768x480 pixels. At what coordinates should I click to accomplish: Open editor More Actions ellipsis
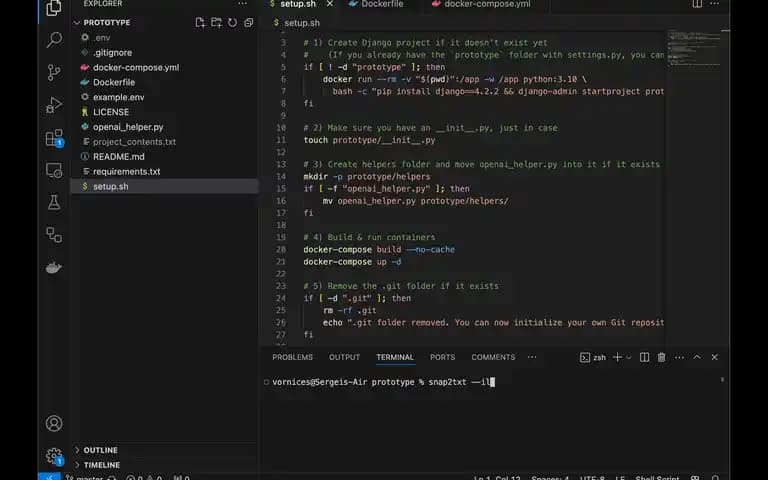click(715, 4)
